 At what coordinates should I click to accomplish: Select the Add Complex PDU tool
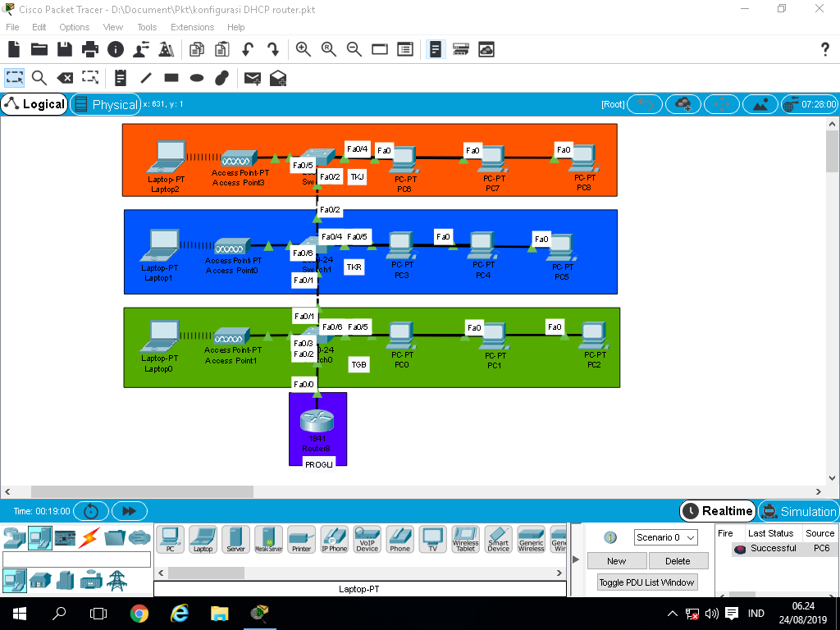(x=277, y=78)
